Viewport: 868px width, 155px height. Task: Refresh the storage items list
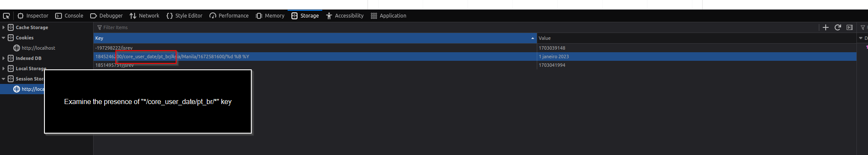(x=838, y=27)
